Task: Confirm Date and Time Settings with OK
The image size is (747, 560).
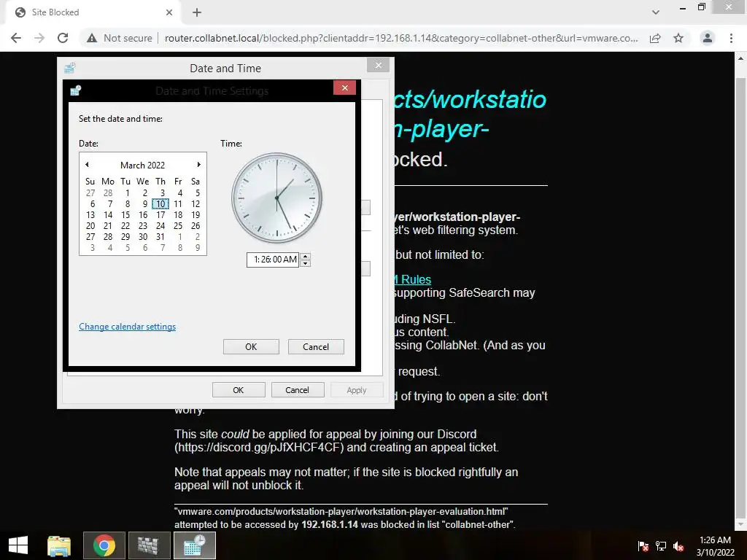Action: click(251, 346)
